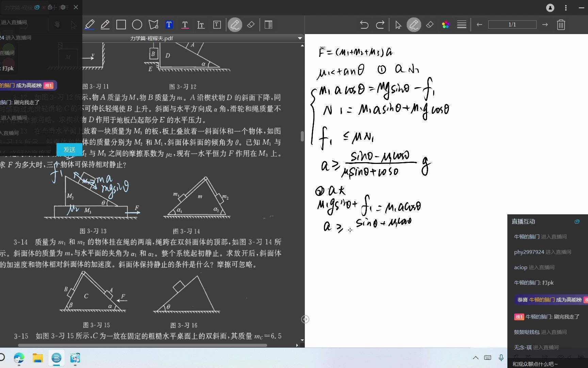Screen dimensions: 588x368
Task: Select the ellipse shape tool
Action: 137,25
